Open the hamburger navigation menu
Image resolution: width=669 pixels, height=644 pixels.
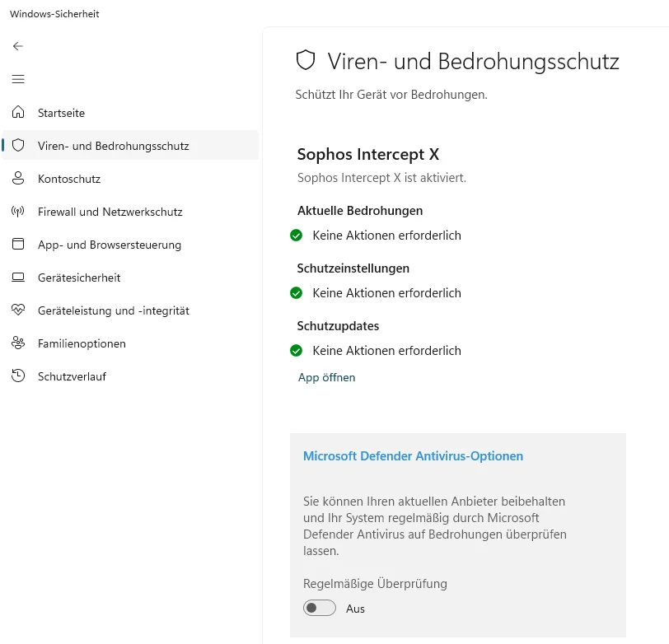tap(18, 79)
